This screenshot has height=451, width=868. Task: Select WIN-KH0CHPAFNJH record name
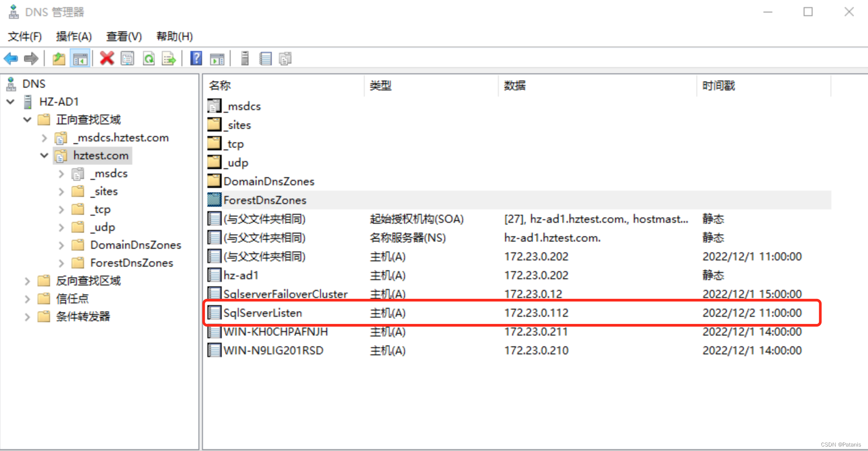pyautogui.click(x=276, y=332)
